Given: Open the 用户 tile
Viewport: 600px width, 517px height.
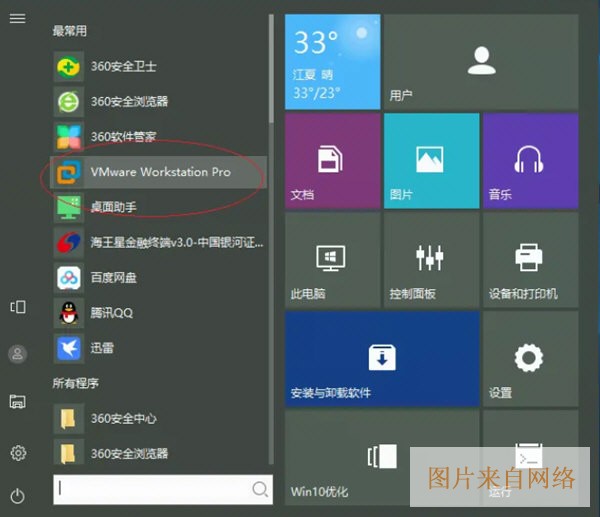Looking at the screenshot, I should 481,62.
